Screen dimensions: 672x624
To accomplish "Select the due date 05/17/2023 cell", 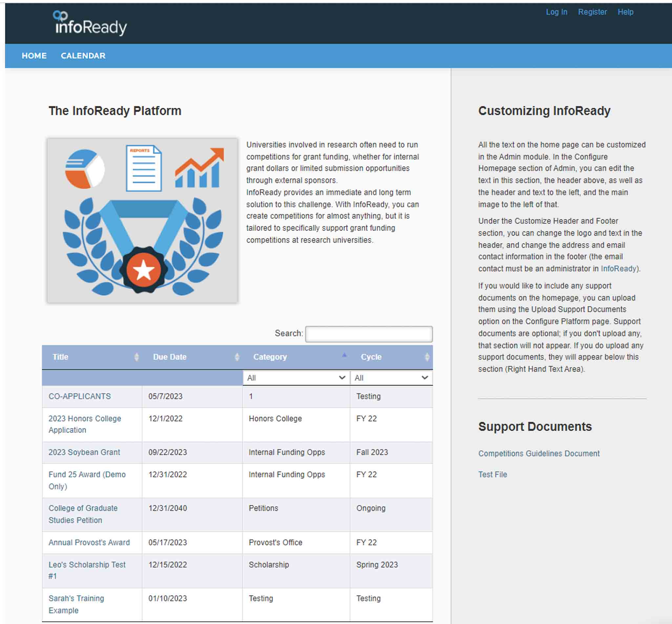I will (192, 543).
